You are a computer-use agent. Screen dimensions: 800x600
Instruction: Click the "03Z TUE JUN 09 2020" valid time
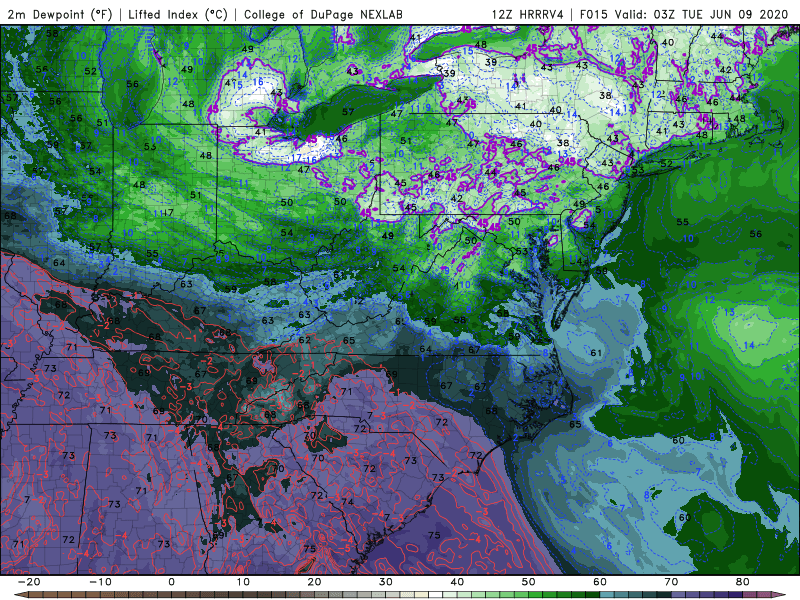[x=721, y=15]
